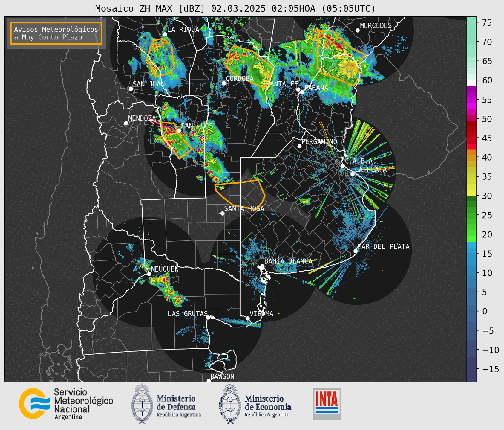Click the green 25 dBZ color band

point(471,215)
